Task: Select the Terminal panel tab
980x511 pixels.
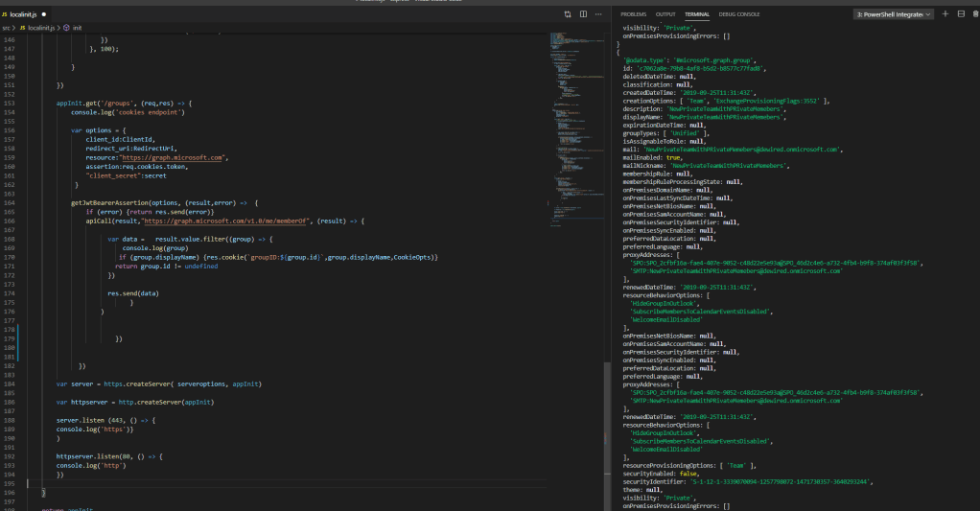Action: 696,14
